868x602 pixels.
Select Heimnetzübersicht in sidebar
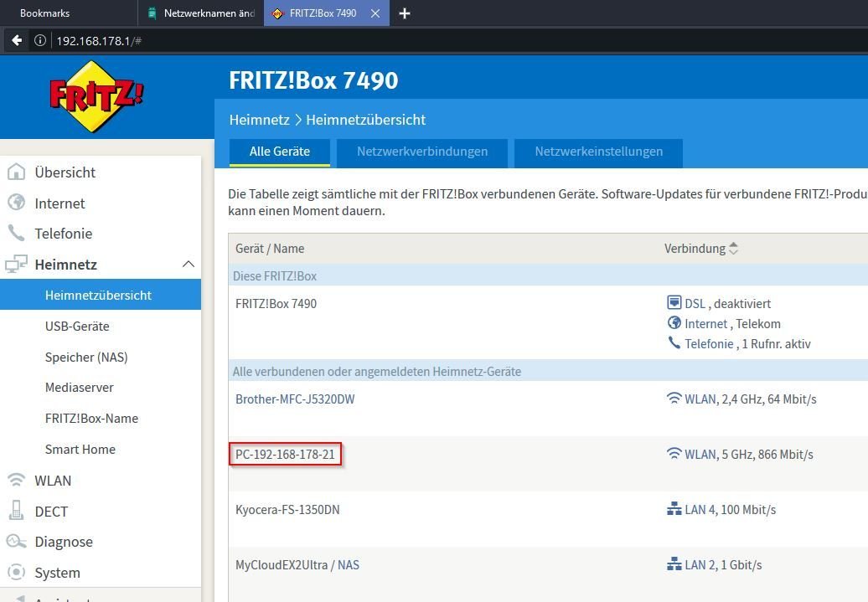click(101, 295)
